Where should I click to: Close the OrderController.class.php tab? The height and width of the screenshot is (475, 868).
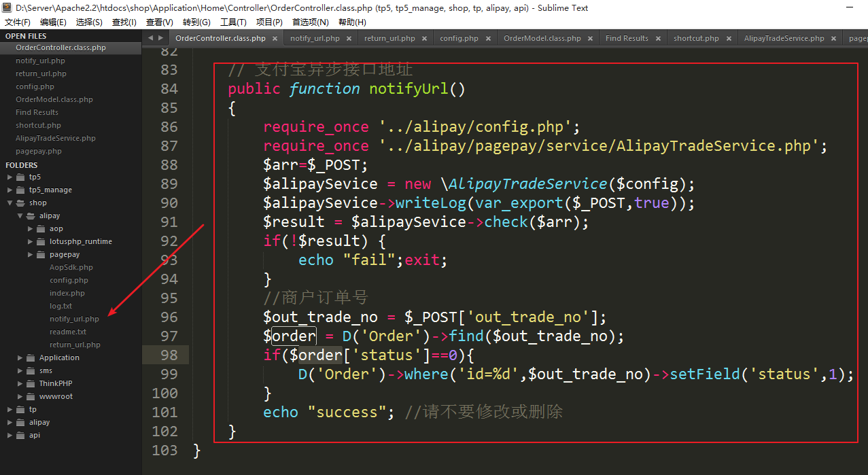click(x=275, y=39)
